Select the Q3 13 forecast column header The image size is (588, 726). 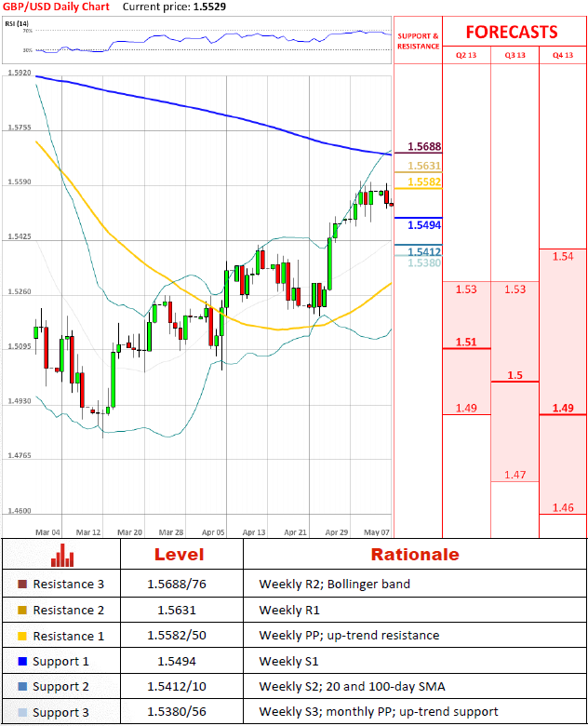[514, 55]
